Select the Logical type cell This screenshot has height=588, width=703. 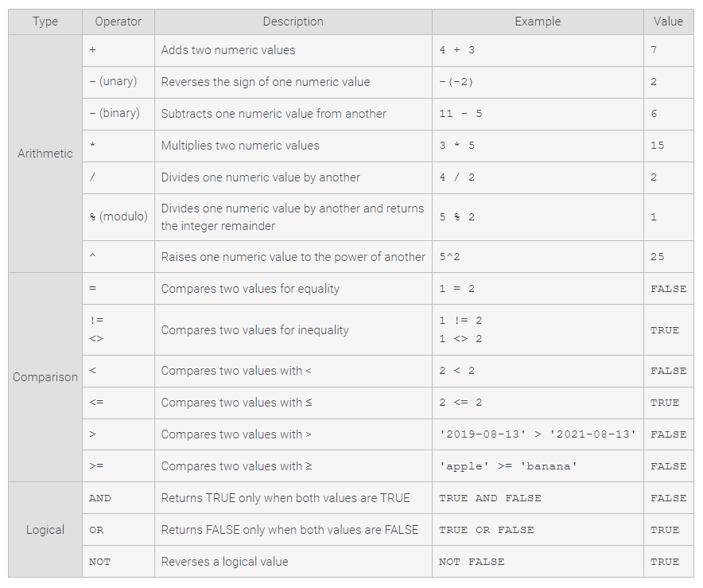click(45, 530)
